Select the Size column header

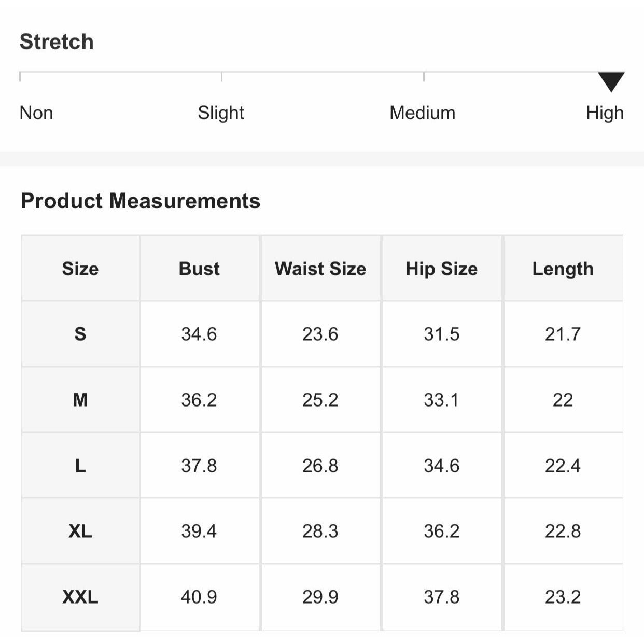[80, 269]
